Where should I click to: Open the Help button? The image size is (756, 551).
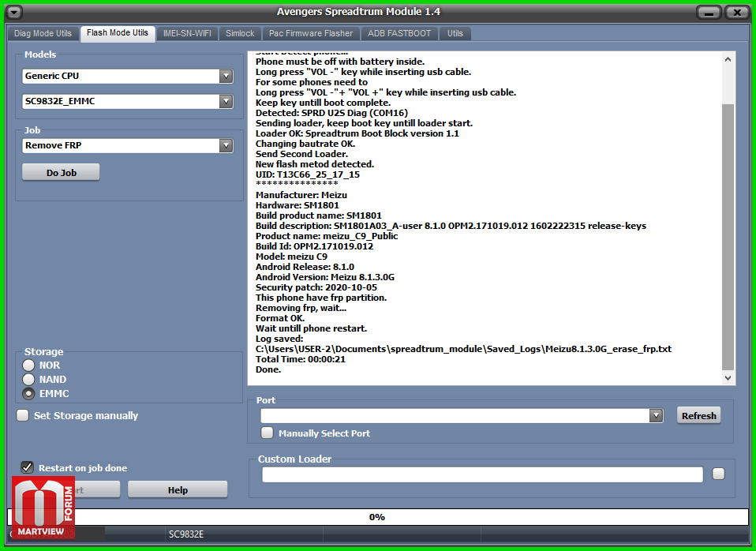178,489
